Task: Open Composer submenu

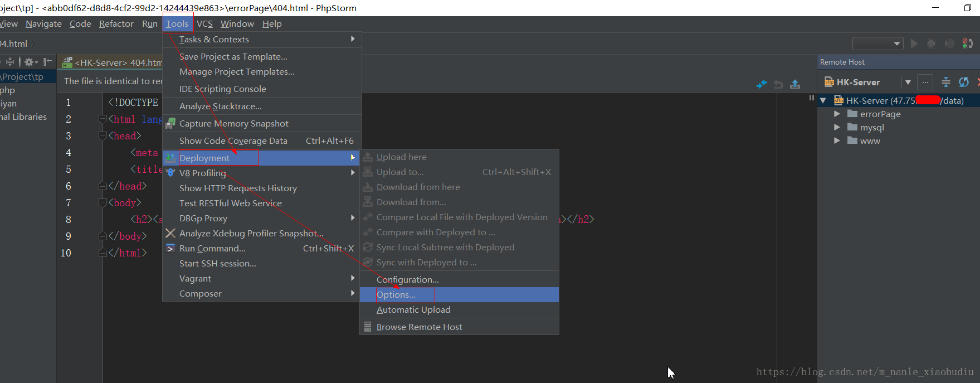Action: [x=262, y=293]
